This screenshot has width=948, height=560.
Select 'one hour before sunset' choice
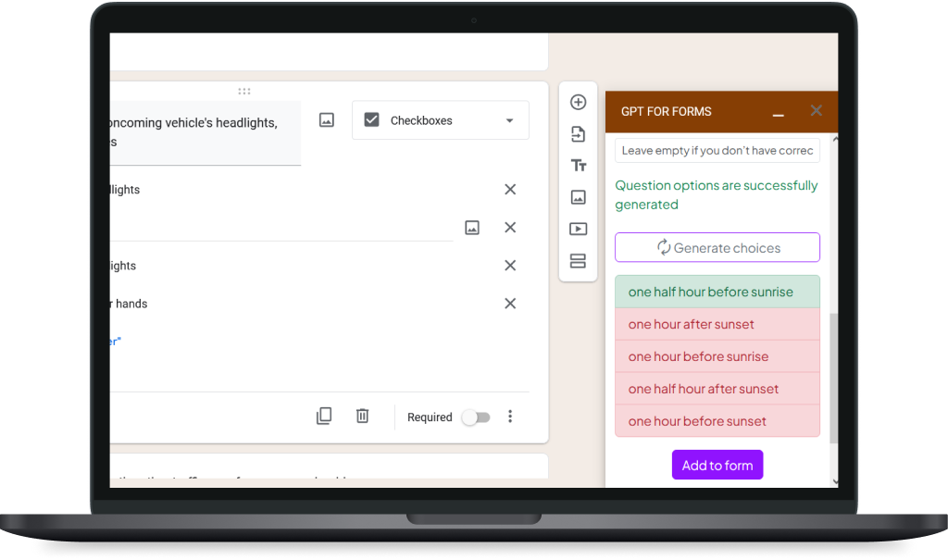point(717,421)
